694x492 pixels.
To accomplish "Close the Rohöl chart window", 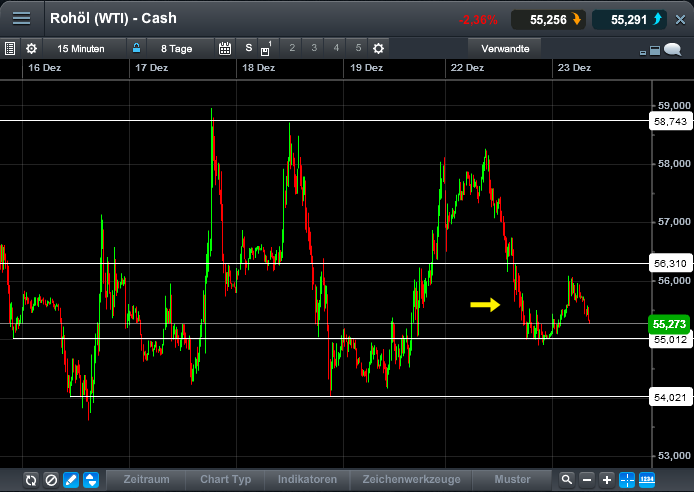I will (681, 19).
